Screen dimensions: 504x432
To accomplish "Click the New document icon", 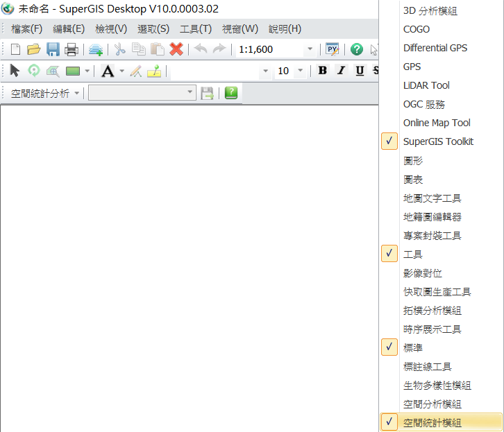I will tap(15, 49).
